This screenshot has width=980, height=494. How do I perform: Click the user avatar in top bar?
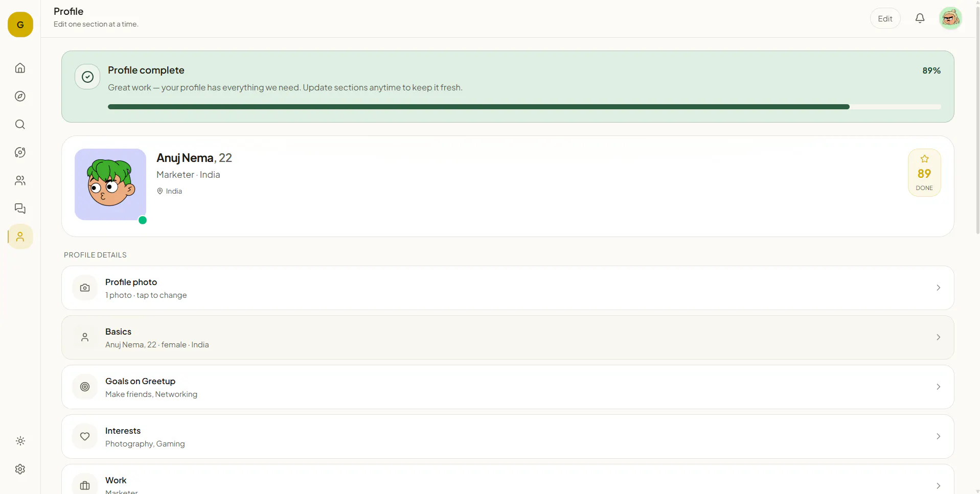tap(950, 18)
